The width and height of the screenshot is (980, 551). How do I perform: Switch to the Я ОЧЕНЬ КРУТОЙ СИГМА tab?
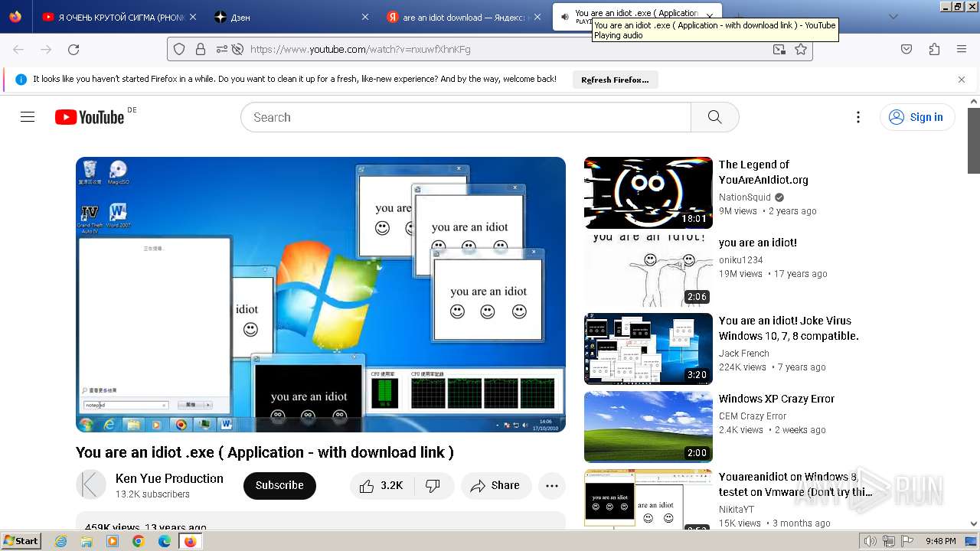pyautogui.click(x=120, y=17)
